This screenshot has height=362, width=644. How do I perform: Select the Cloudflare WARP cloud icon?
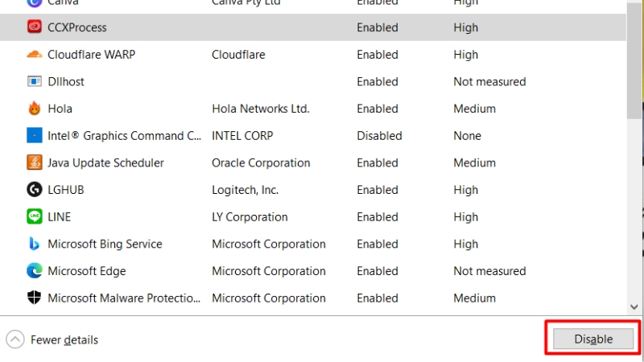[35, 54]
